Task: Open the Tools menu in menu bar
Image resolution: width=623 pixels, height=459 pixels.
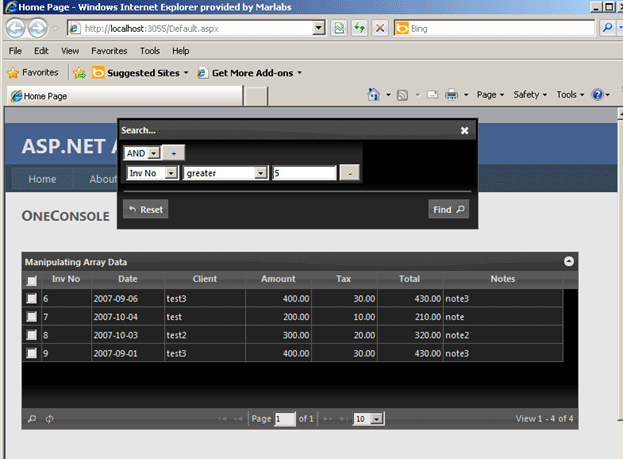Action: coord(150,51)
